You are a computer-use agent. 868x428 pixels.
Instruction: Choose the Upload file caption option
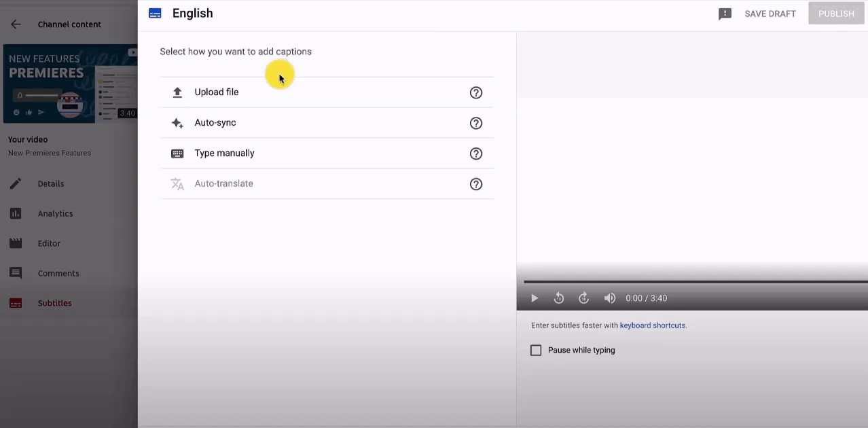pos(327,92)
